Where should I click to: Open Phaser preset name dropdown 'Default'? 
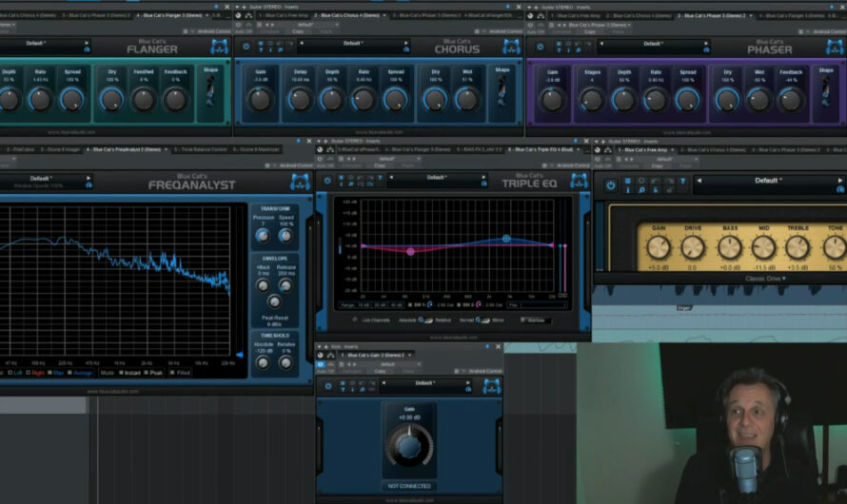coord(652,44)
